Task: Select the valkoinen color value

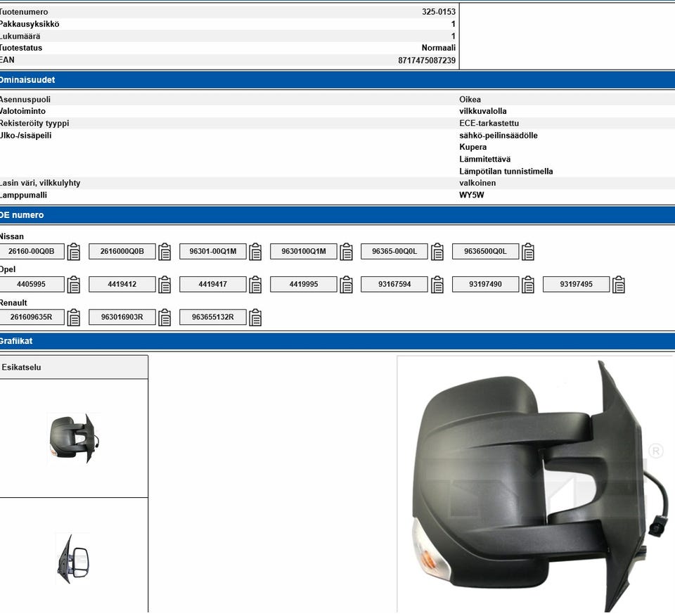Action: [477, 183]
